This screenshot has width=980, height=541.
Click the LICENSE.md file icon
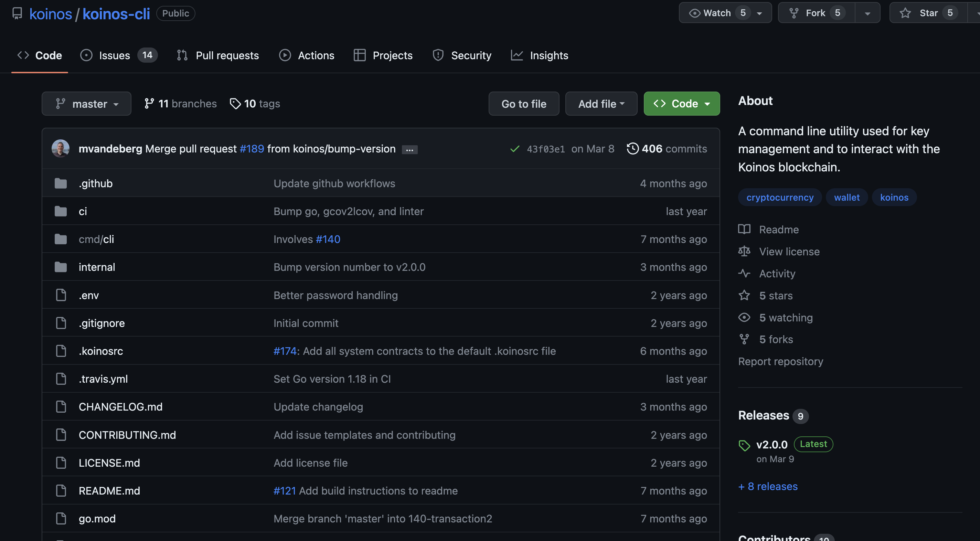coord(61,463)
